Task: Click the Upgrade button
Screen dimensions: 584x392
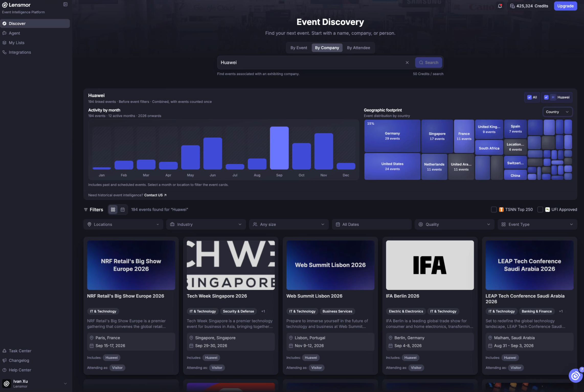Action: (565, 6)
